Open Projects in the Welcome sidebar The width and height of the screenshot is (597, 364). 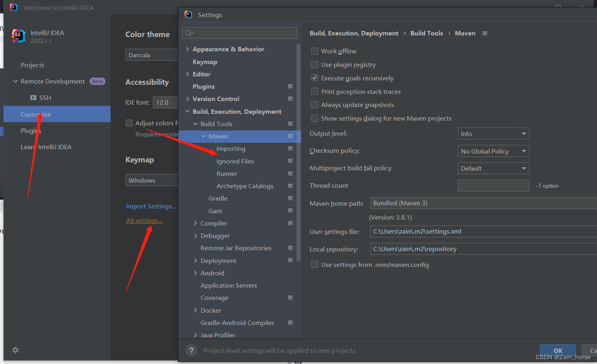click(x=32, y=65)
